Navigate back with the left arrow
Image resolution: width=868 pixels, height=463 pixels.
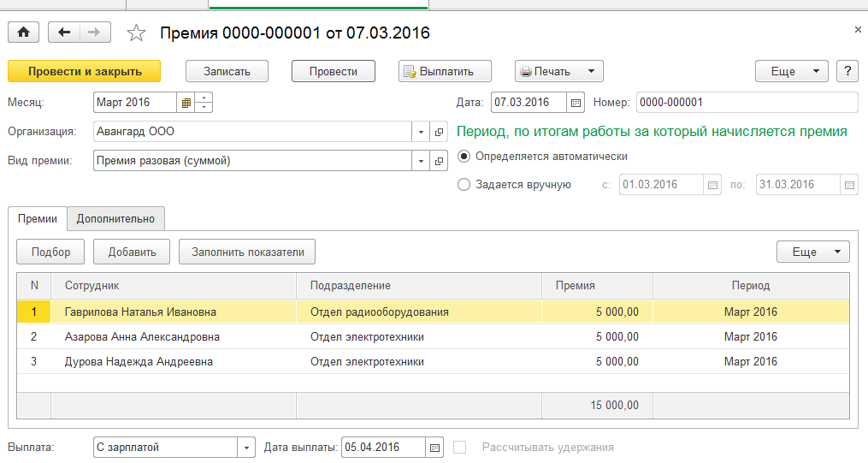click(x=65, y=33)
